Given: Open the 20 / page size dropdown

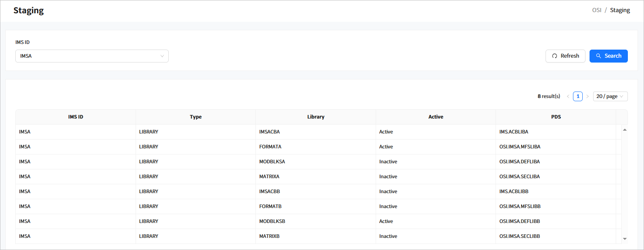Looking at the screenshot, I should click(610, 96).
